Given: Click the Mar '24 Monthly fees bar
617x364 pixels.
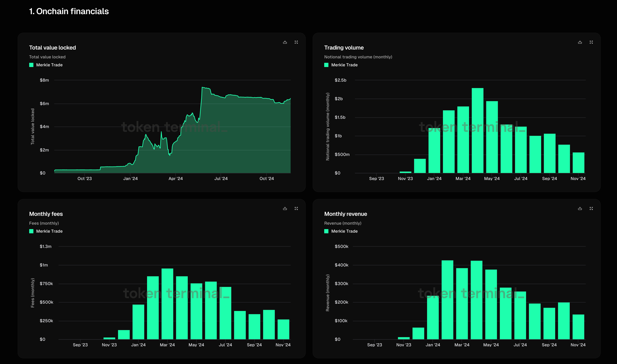Looking at the screenshot, I should tap(167, 304).
